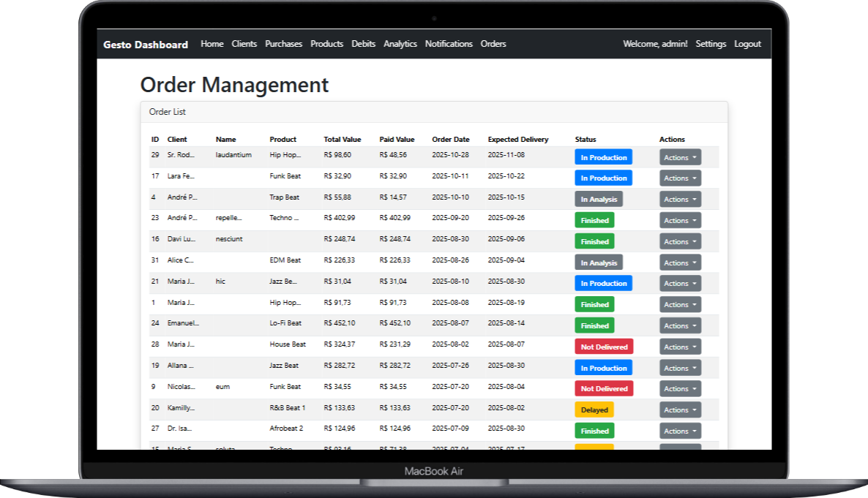Select the Products menu item
The image size is (868, 498).
326,44
